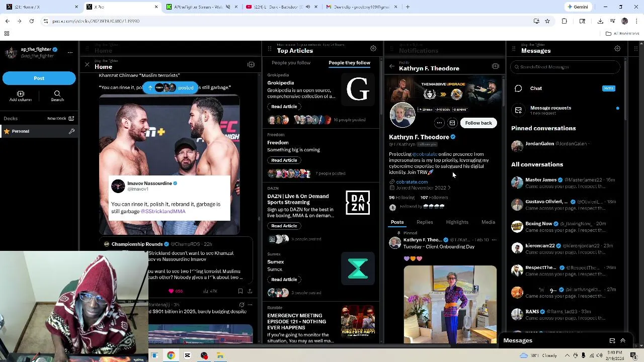Read the DAZN article
The height and width of the screenshot is (362, 644).
(x=284, y=226)
